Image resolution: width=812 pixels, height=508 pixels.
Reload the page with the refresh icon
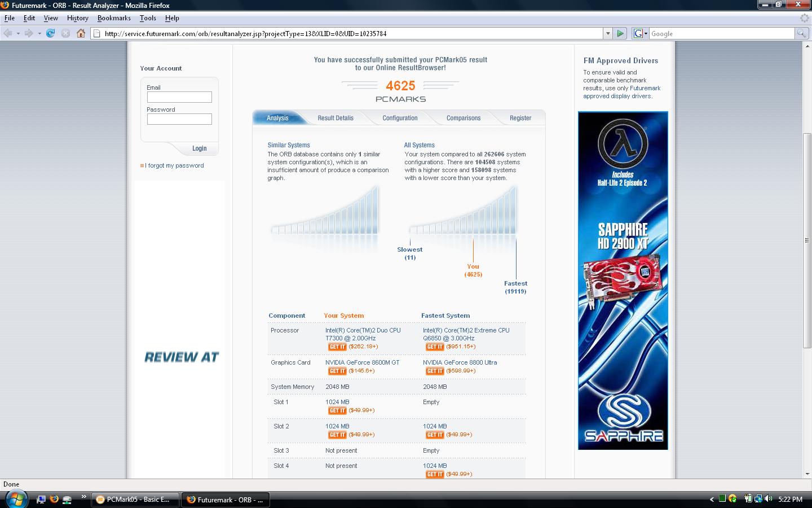[x=50, y=33]
